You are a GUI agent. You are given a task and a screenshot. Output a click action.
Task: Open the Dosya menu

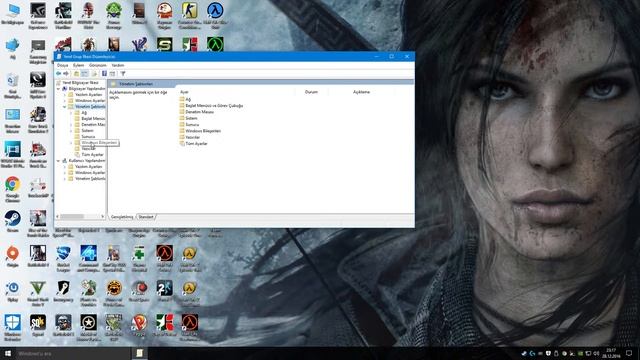point(62,65)
